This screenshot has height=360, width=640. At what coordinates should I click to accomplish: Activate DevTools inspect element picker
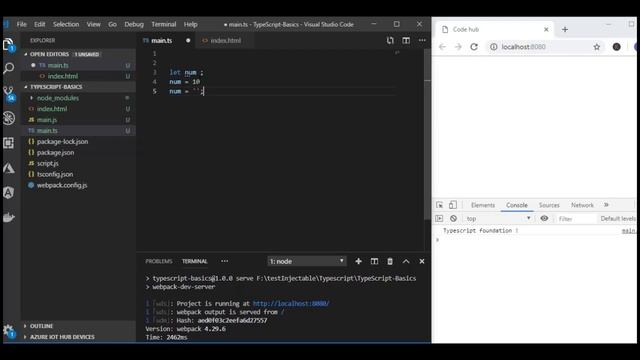(440, 205)
